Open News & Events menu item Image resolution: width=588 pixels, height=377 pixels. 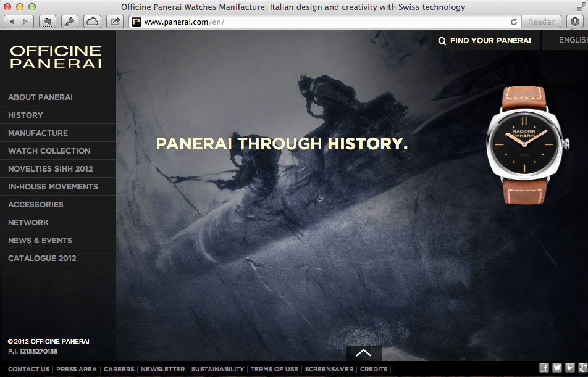58,240
